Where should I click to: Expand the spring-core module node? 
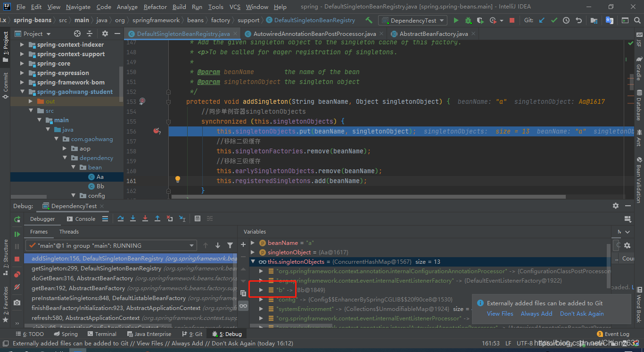22,64
